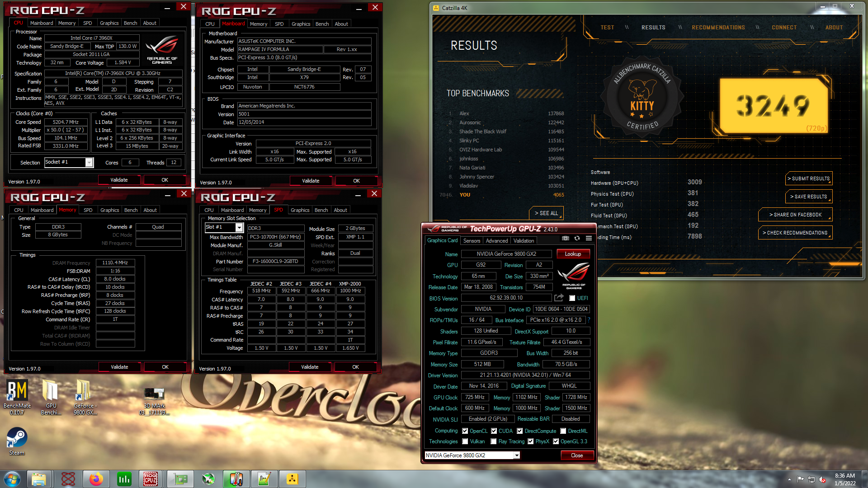Viewport: 868px width, 488px height.
Task: Click the network tray icon
Action: (811, 479)
